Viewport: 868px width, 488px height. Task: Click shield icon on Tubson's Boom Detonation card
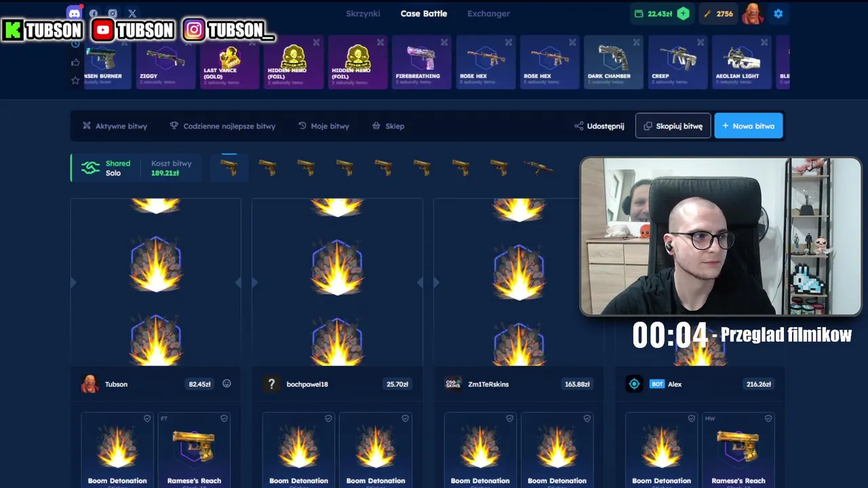coord(147,419)
